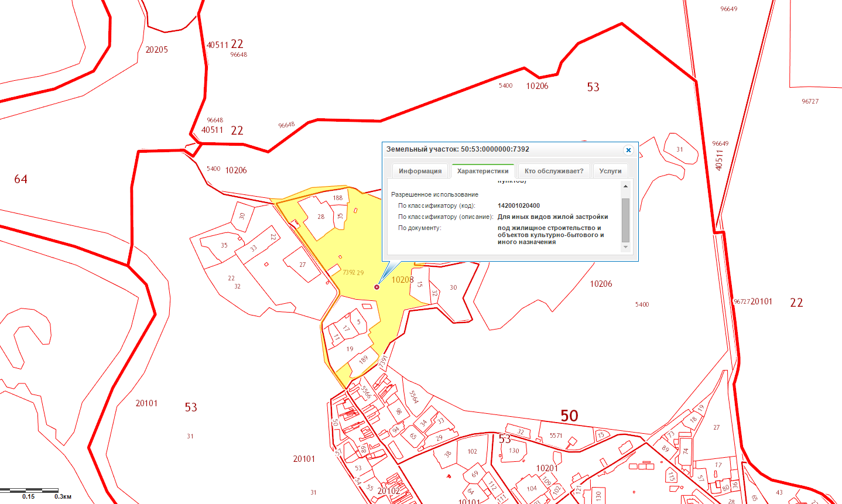
Task: Click map parcel label 104
Action: [532, 488]
